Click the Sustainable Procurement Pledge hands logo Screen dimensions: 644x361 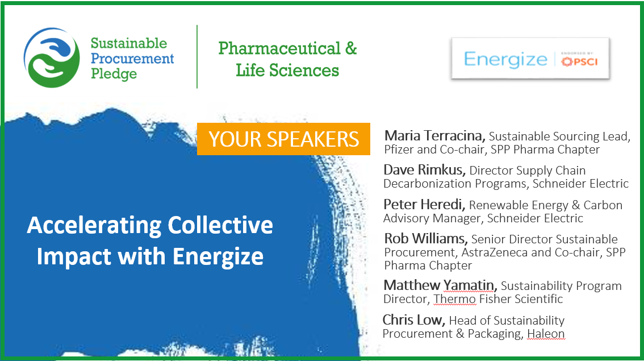coord(52,57)
